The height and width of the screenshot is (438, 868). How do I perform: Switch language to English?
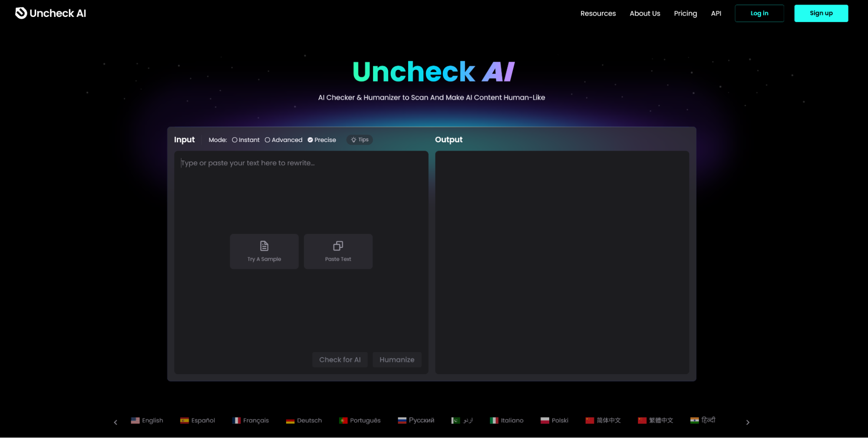coord(147,420)
